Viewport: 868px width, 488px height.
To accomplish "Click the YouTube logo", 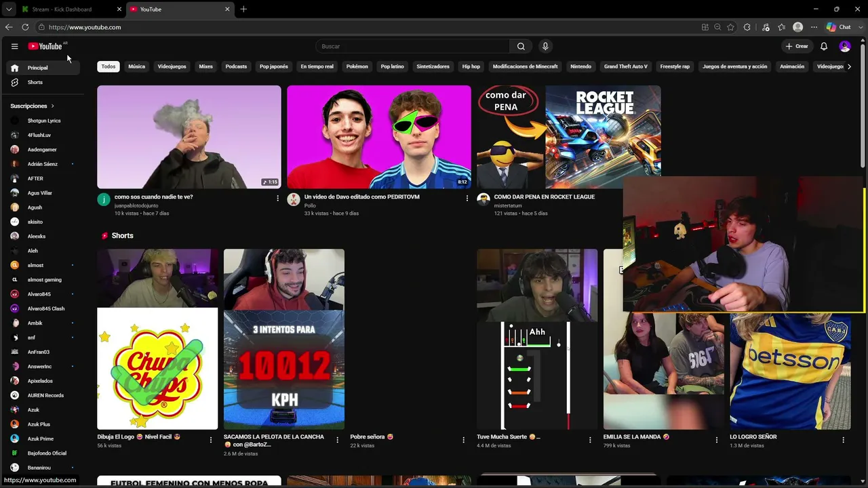I will [x=45, y=46].
